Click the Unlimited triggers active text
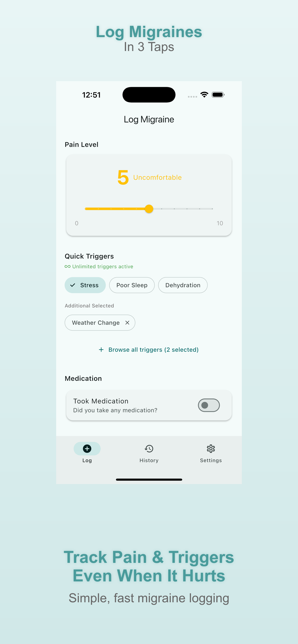Screen dimensions: 298x644 103,267
